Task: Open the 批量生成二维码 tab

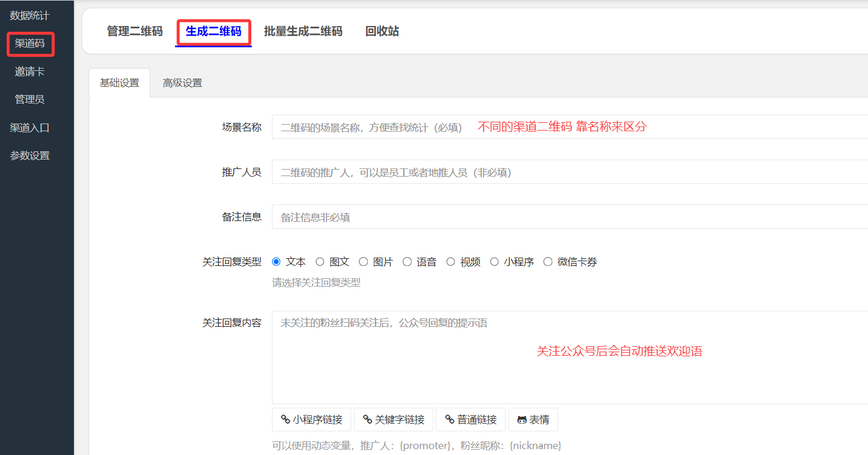Action: click(x=303, y=31)
